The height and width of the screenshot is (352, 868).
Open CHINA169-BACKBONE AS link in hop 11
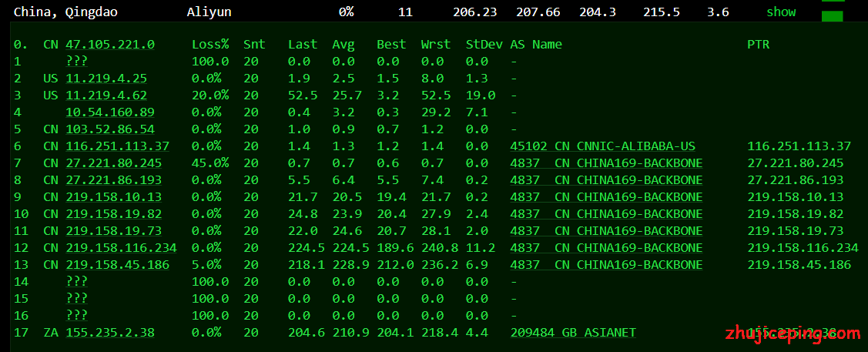(606, 231)
